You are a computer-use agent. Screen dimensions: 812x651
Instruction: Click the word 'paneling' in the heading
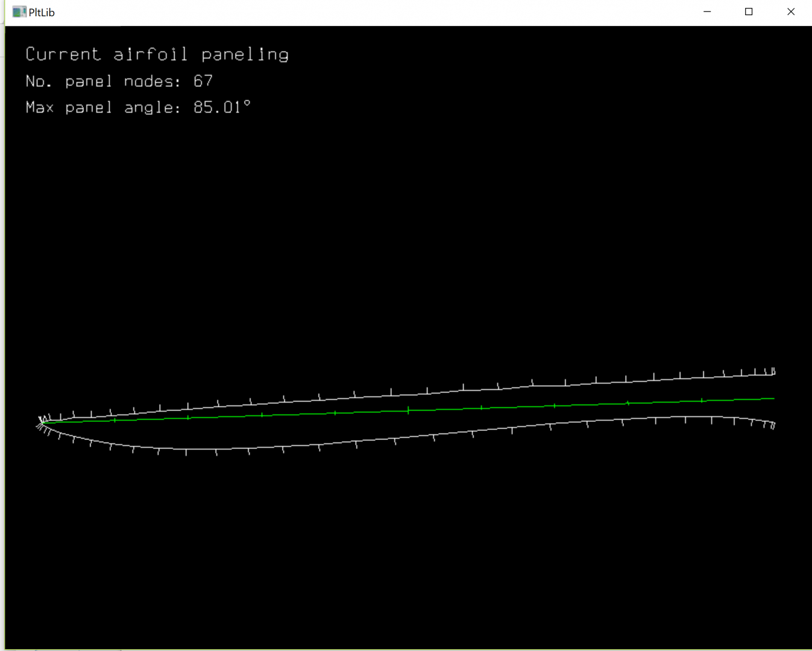coord(245,55)
